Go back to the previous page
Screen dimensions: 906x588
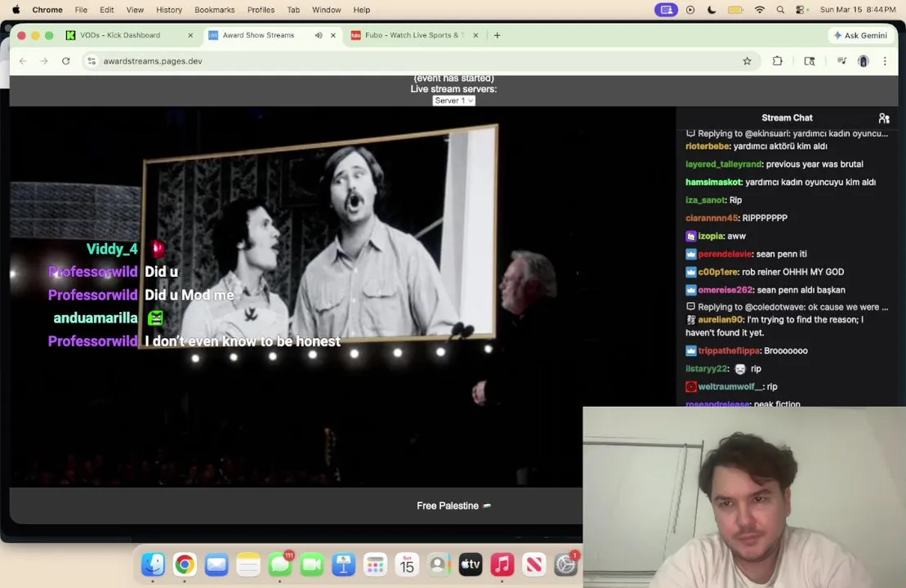[x=23, y=60]
